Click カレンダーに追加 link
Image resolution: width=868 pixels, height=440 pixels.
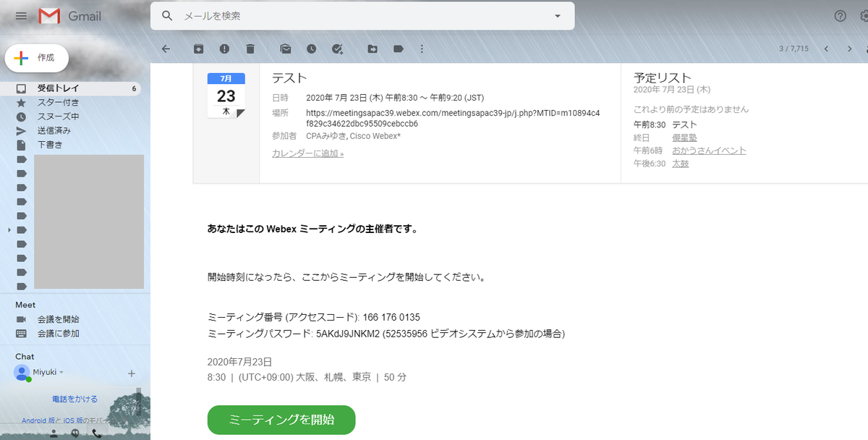coord(307,153)
